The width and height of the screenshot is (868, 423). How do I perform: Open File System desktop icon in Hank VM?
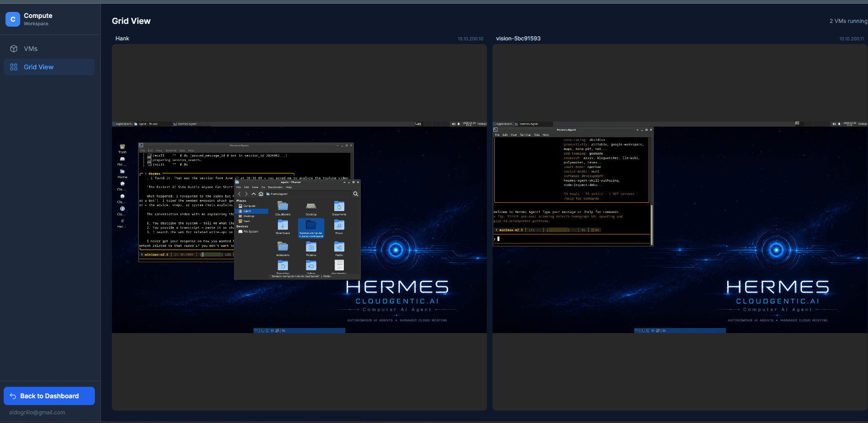point(122,161)
